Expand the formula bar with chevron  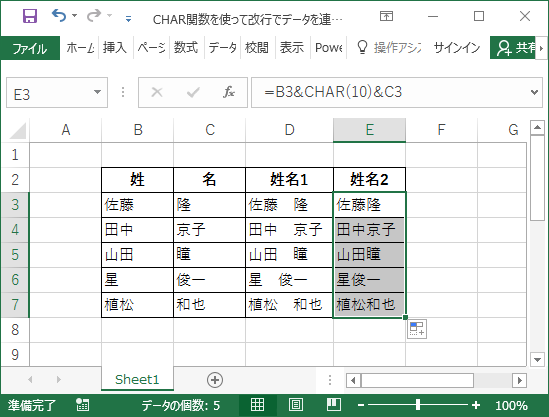(534, 92)
